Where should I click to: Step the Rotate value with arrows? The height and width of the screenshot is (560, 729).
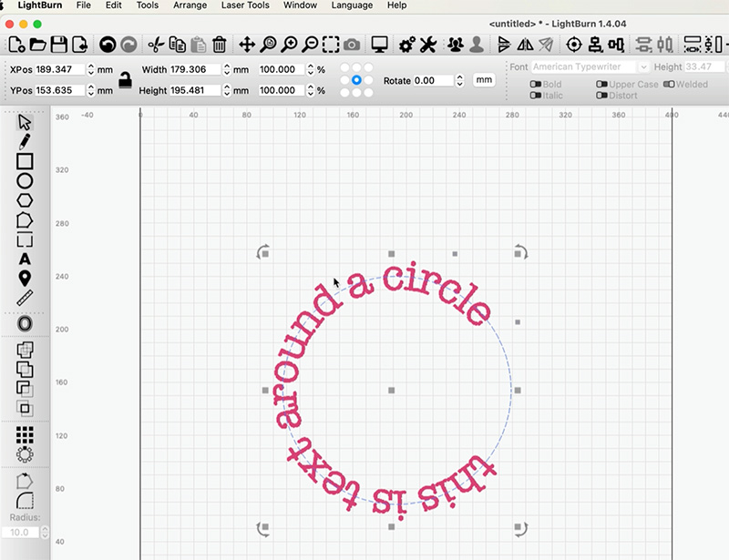tap(459, 80)
